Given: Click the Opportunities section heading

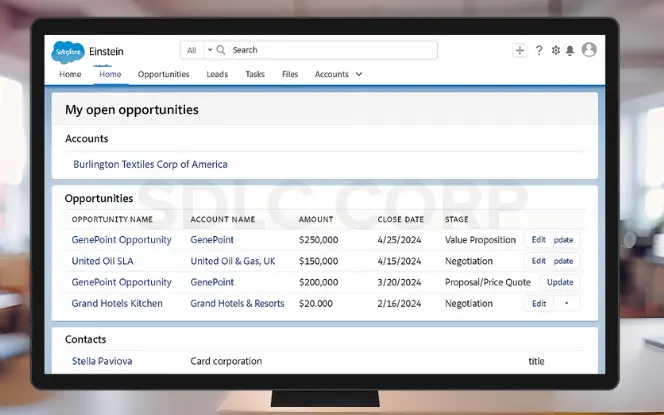Looking at the screenshot, I should pos(99,198).
